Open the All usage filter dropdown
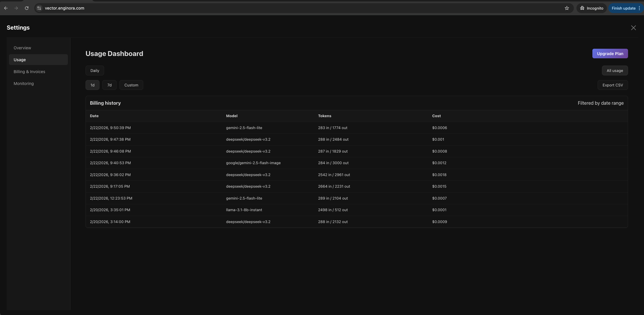Image resolution: width=644 pixels, height=315 pixels. pos(615,70)
